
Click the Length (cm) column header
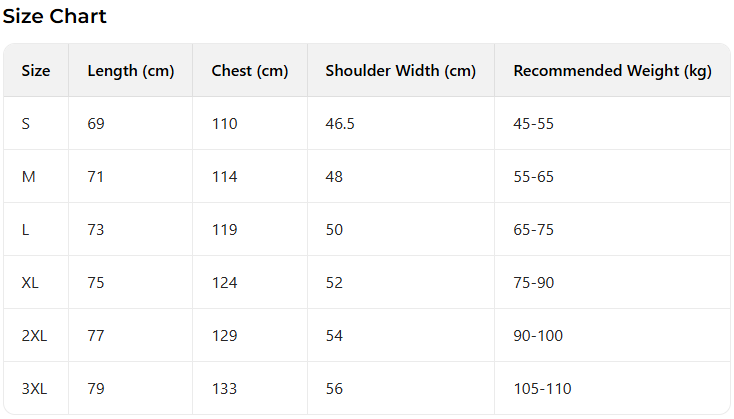[x=130, y=71]
